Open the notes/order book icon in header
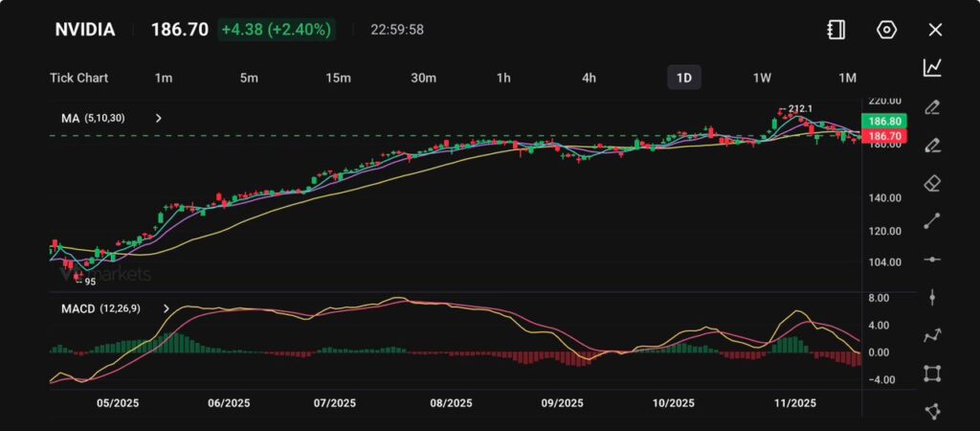Screen dimensions: 980x431 click(x=836, y=30)
